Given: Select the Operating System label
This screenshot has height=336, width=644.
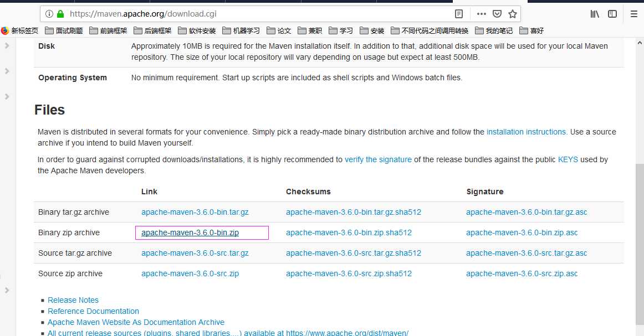Looking at the screenshot, I should (x=72, y=78).
